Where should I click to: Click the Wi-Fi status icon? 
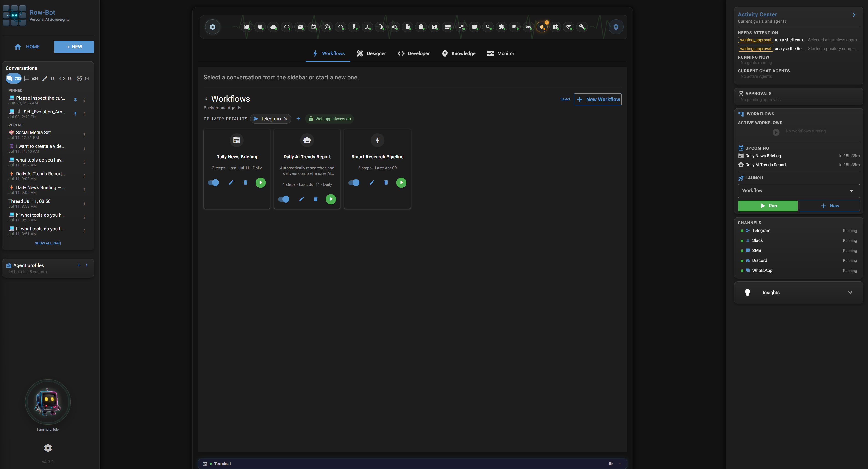569,27
